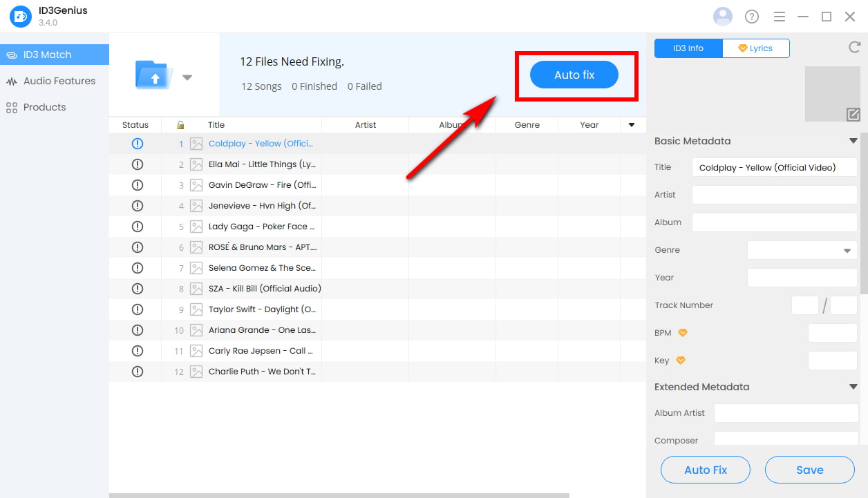The image size is (868, 498).
Task: Click cover image icon for Lady Gaga row
Action: tap(196, 227)
